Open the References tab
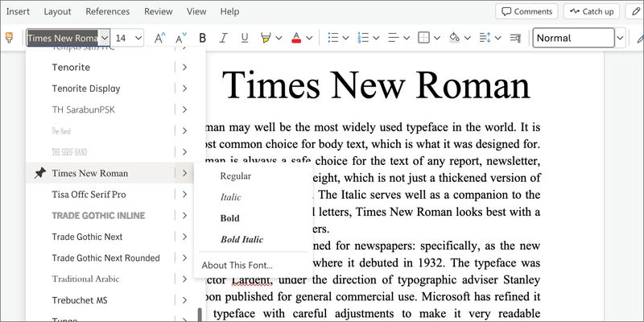 108,11
